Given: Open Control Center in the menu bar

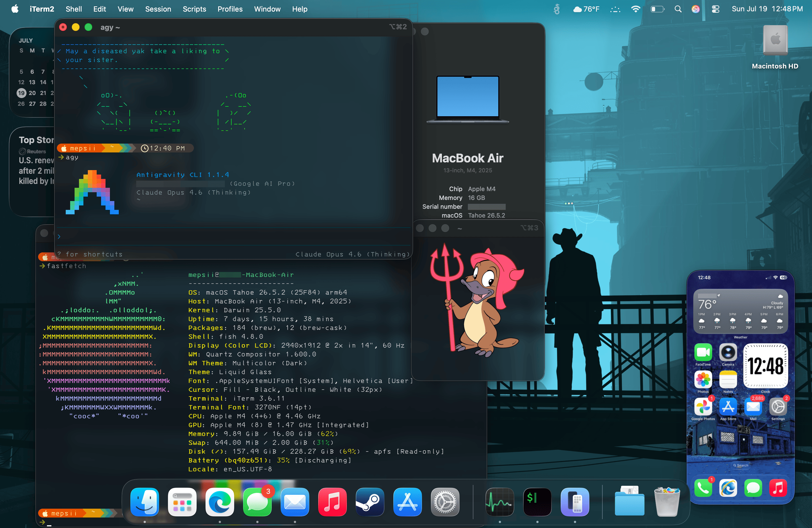Looking at the screenshot, I should coord(715,9).
